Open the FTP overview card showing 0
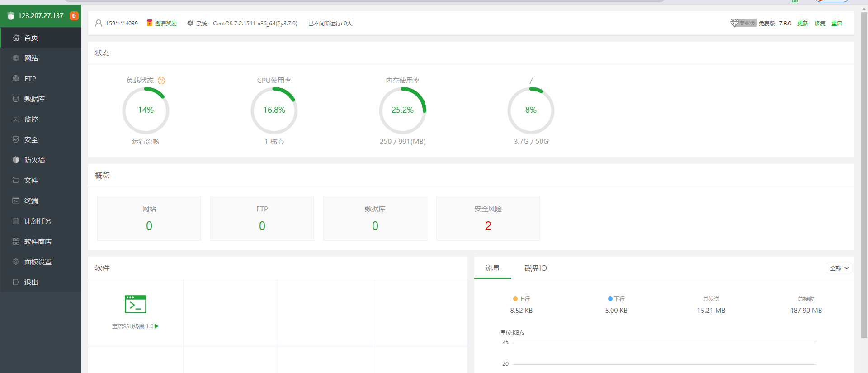Viewport: 868px width, 373px height. (x=262, y=218)
